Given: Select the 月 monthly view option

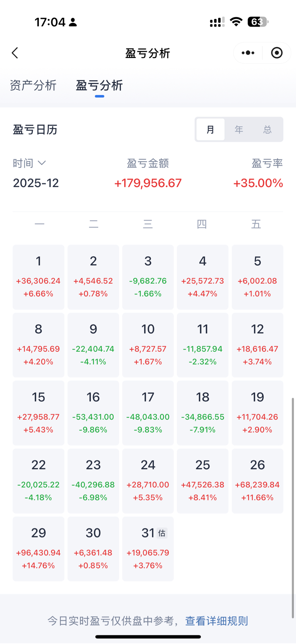Looking at the screenshot, I should pyautogui.click(x=210, y=130).
